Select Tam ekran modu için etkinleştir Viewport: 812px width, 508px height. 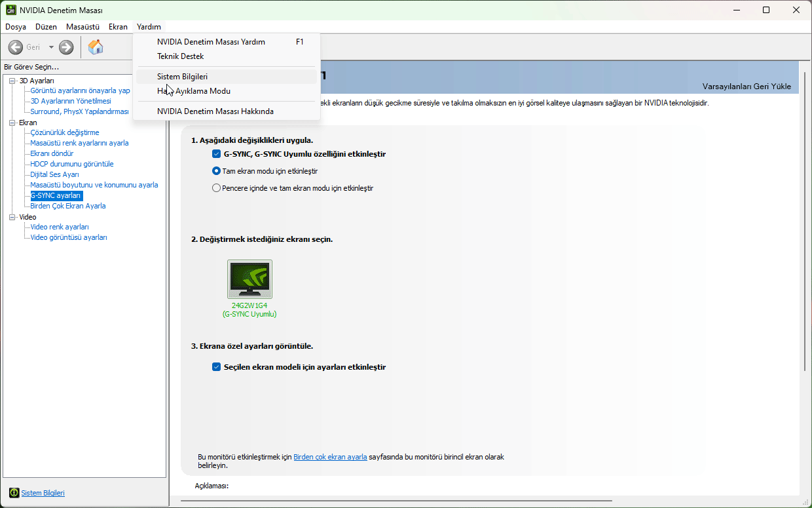click(x=216, y=171)
